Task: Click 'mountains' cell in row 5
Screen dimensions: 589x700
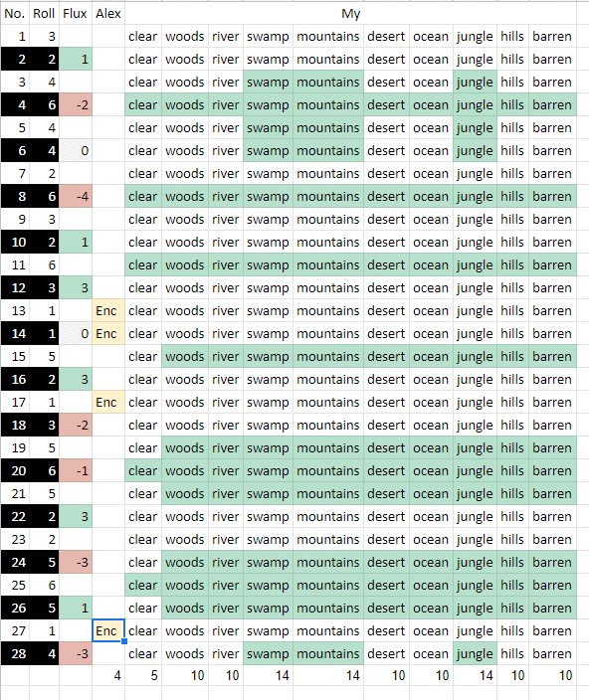Action: pos(328,127)
